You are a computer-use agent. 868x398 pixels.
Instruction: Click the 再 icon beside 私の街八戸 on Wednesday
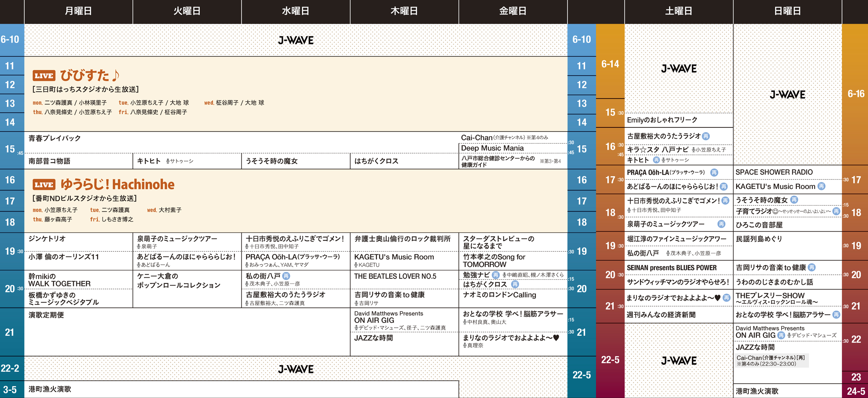click(286, 276)
